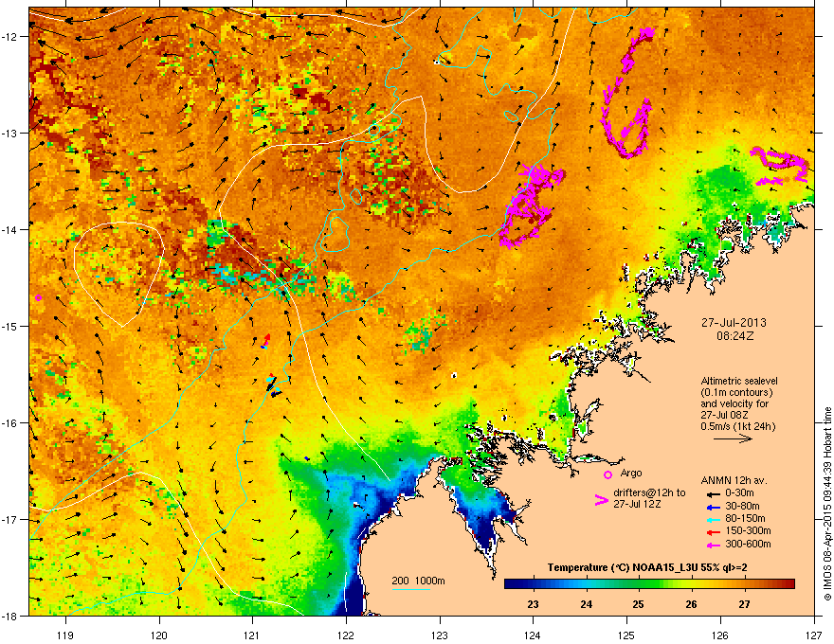Click the latitude axis label -18
This screenshot has height=644, width=834.
(10, 616)
